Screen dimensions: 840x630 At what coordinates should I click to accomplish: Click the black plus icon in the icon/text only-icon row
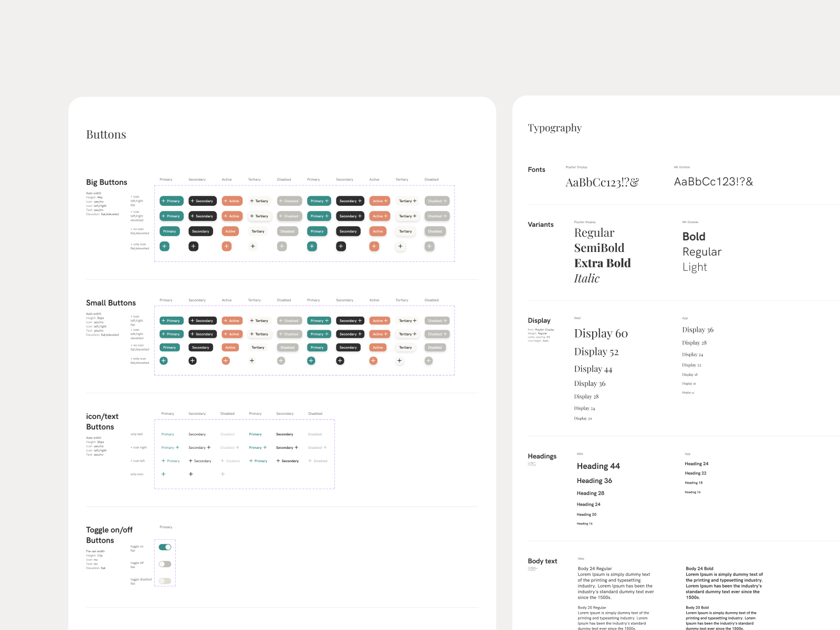[x=191, y=474]
